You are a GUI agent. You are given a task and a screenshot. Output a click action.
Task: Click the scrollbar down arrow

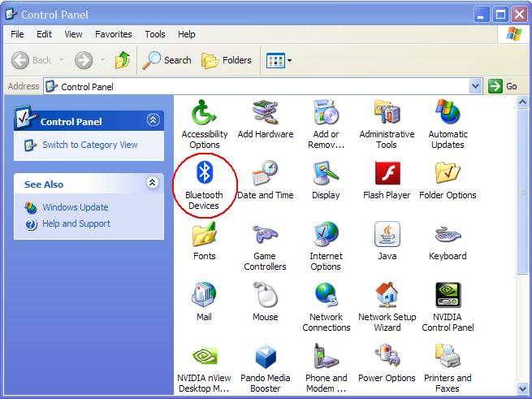point(522,388)
